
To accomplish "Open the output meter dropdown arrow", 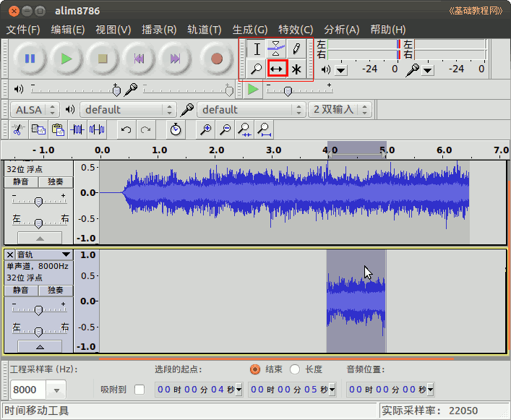I will coord(341,70).
